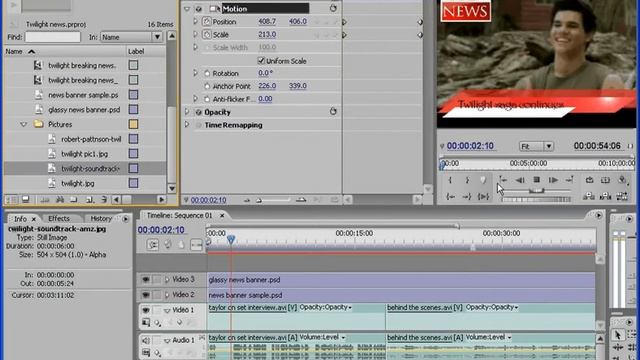Expand the Position property
Image resolution: width=640 pixels, height=360 pixels.
(x=195, y=21)
